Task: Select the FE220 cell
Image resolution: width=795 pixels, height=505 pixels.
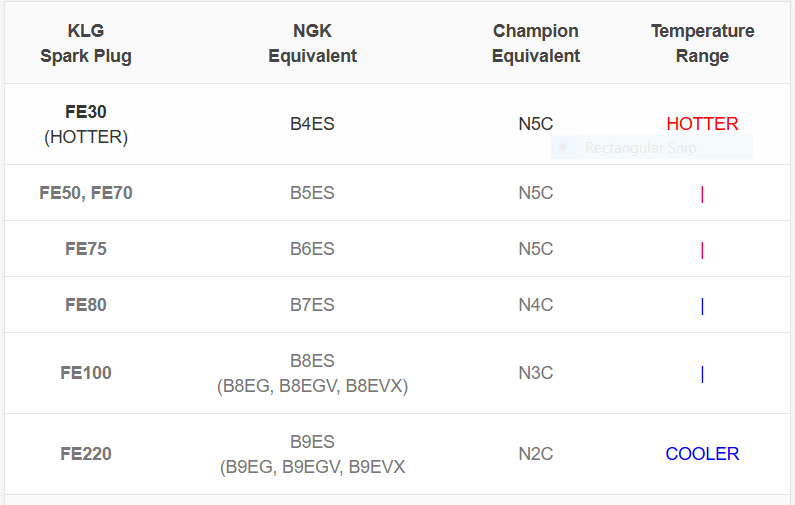Action: [86, 454]
